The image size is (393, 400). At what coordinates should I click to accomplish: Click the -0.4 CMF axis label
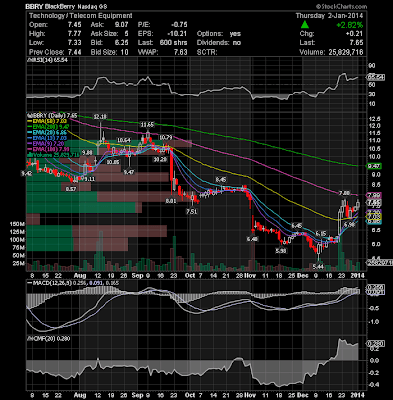tap(375, 385)
